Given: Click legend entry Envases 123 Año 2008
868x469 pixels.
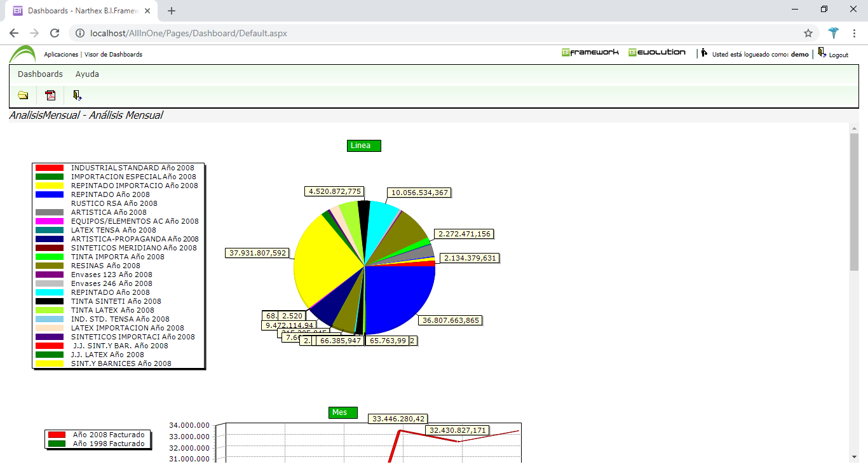Looking at the screenshot, I should pos(112,275).
